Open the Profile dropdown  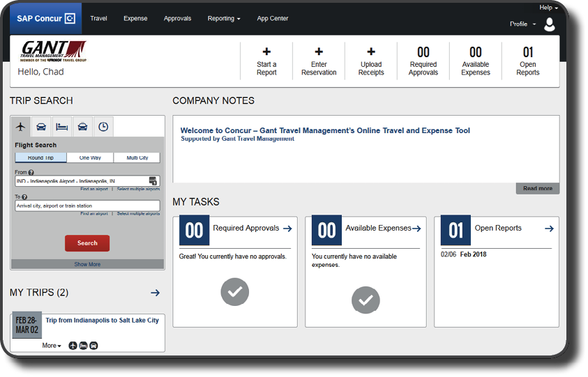(x=522, y=24)
